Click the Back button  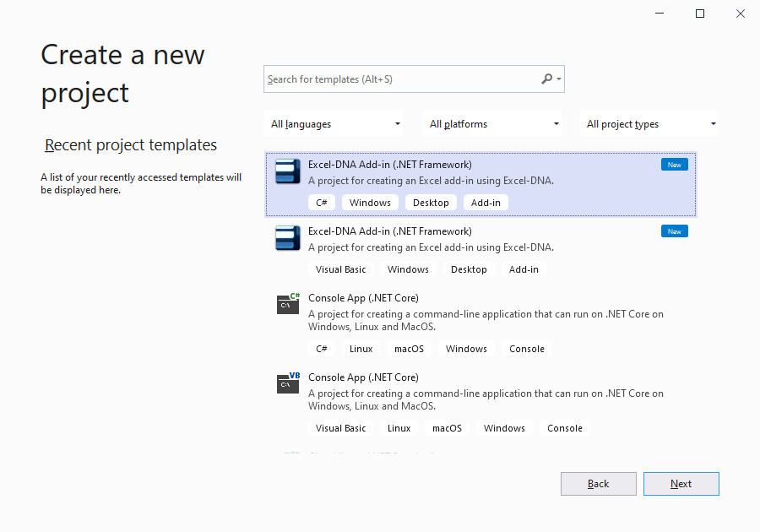[598, 484]
